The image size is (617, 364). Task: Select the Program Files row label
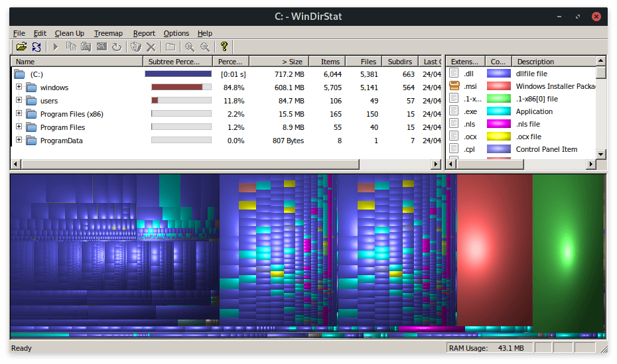tap(62, 127)
